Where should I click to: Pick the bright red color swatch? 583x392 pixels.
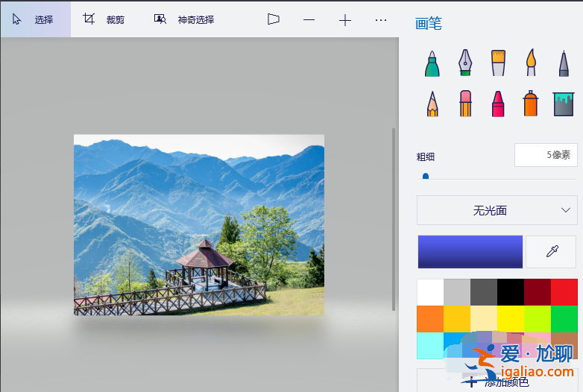click(564, 292)
